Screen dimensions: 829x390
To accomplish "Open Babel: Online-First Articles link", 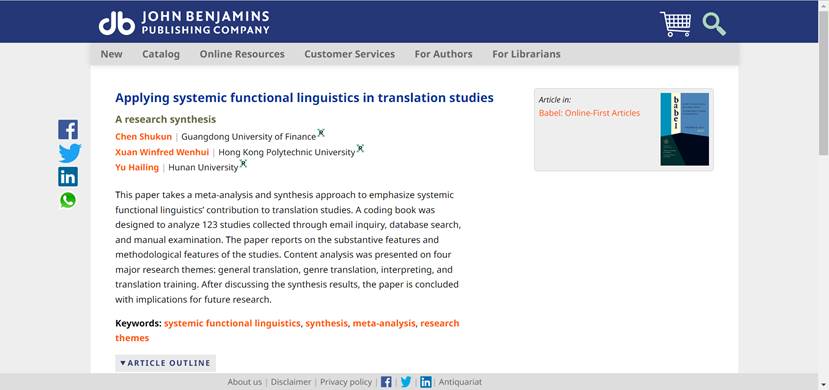I will coord(589,113).
